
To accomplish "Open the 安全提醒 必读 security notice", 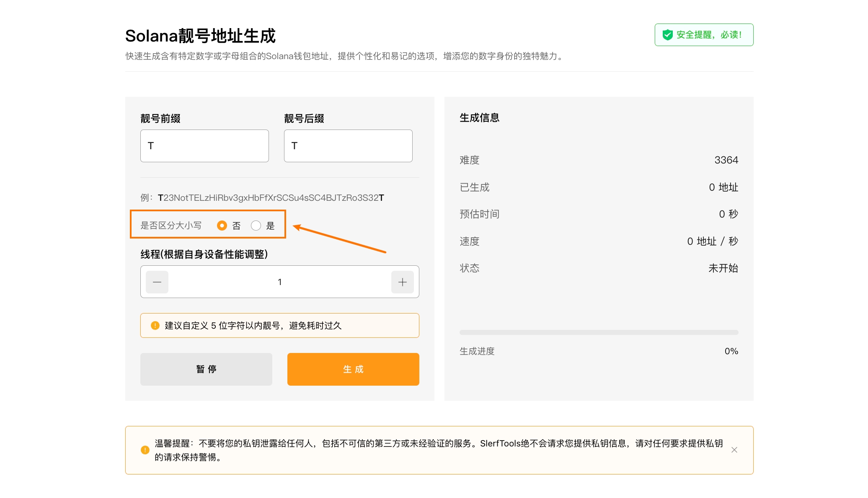I will click(708, 35).
